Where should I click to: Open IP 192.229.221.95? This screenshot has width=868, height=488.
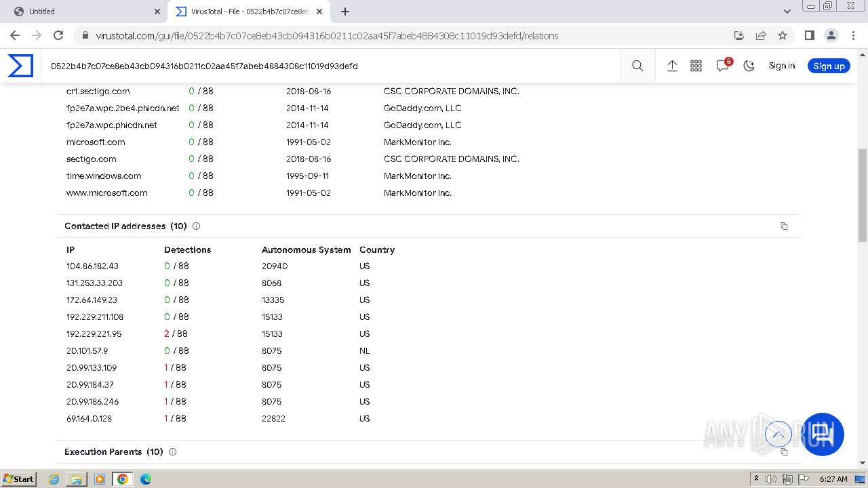tap(94, 334)
